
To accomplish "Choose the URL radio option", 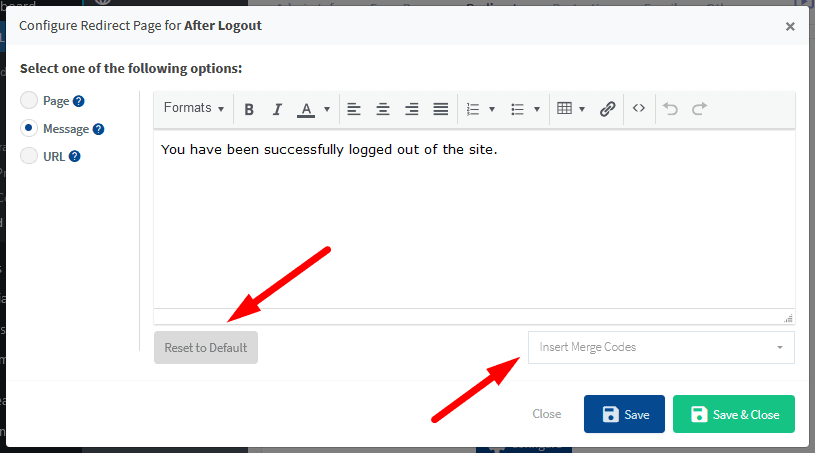I will pos(29,156).
